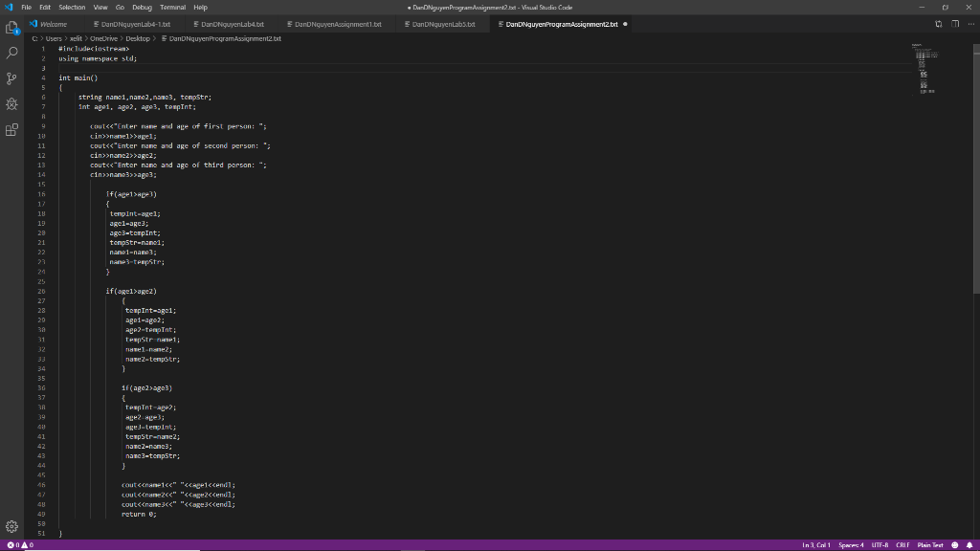Click line number 16 in the gutter

(41, 194)
